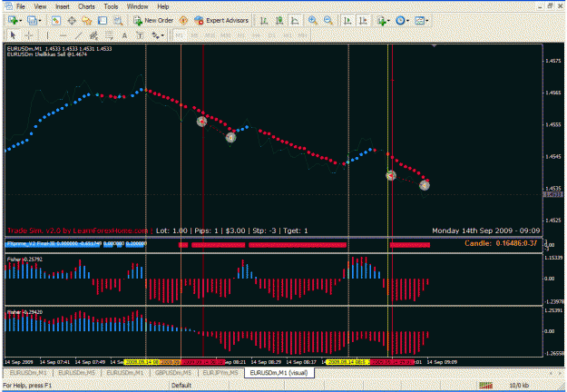Switch chart to line chart
This screenshot has width=567, height=392.
(x=295, y=21)
